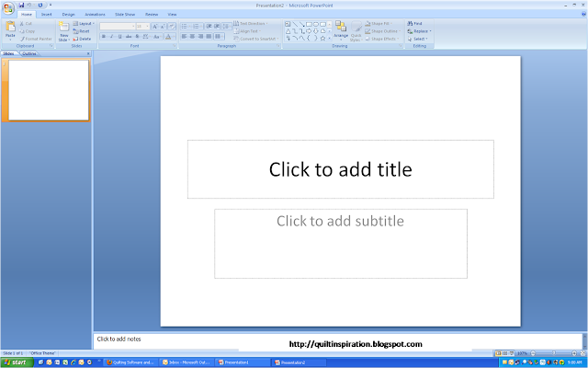This screenshot has width=588, height=368.
Task: Open the Line Spacing menu
Action: click(x=227, y=27)
